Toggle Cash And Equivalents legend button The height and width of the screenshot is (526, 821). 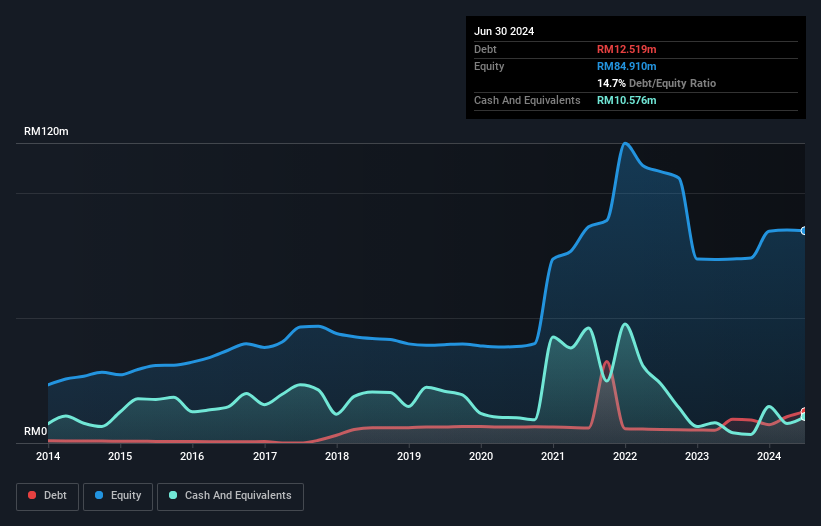tap(230, 496)
